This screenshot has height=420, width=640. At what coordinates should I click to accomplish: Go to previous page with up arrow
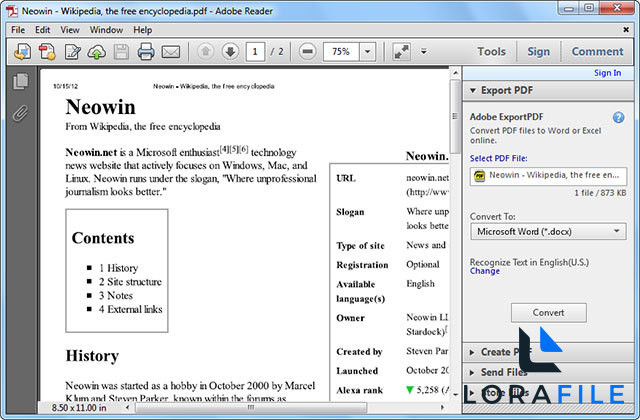(x=206, y=51)
